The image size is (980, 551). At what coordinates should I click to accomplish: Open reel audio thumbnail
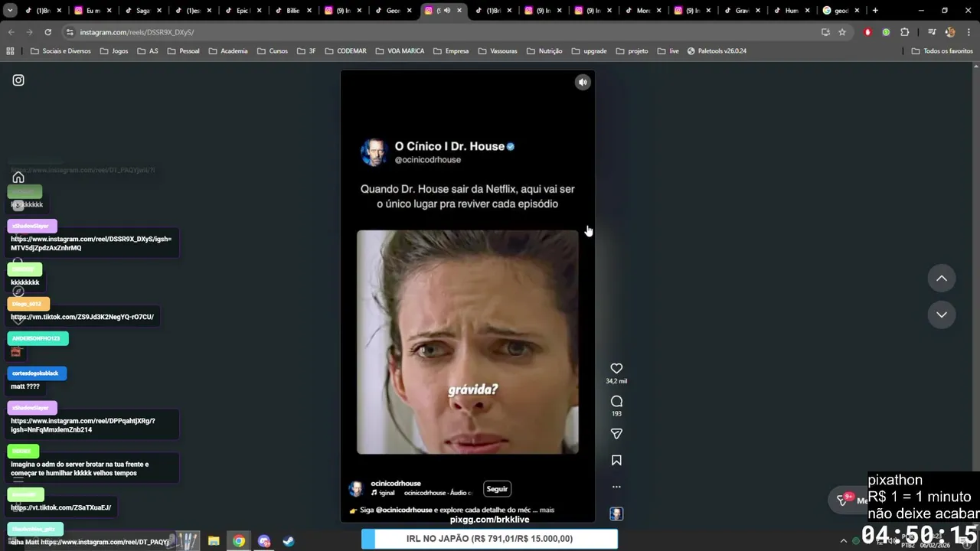pyautogui.click(x=616, y=514)
